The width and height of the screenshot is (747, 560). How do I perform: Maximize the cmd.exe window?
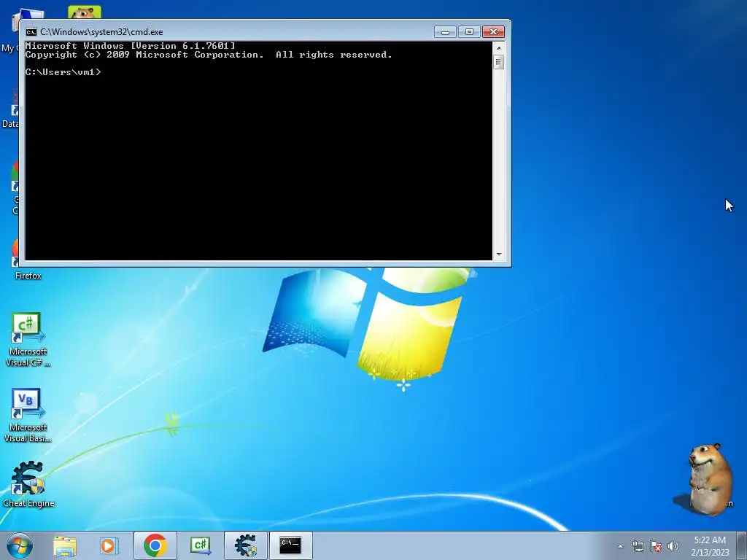pos(469,32)
